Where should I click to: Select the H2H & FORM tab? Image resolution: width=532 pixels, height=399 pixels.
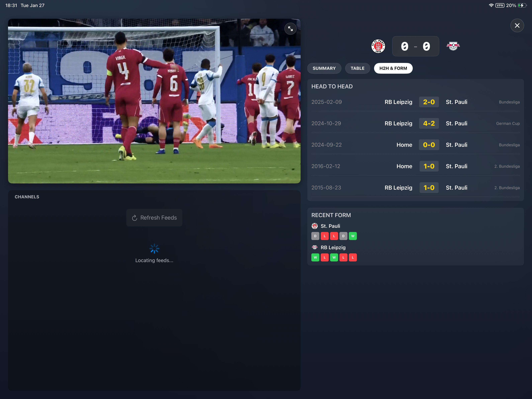tap(393, 68)
